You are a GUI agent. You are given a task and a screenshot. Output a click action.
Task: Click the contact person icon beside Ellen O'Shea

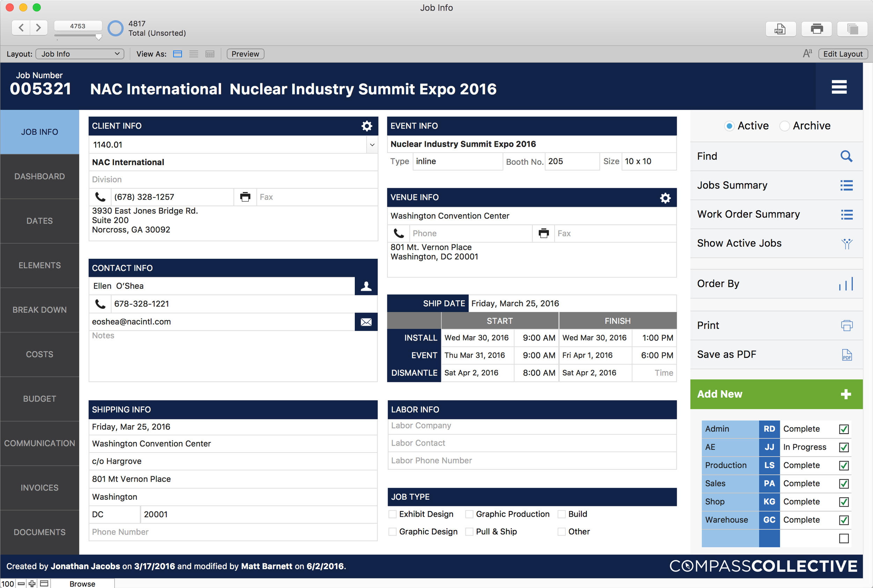(x=366, y=287)
